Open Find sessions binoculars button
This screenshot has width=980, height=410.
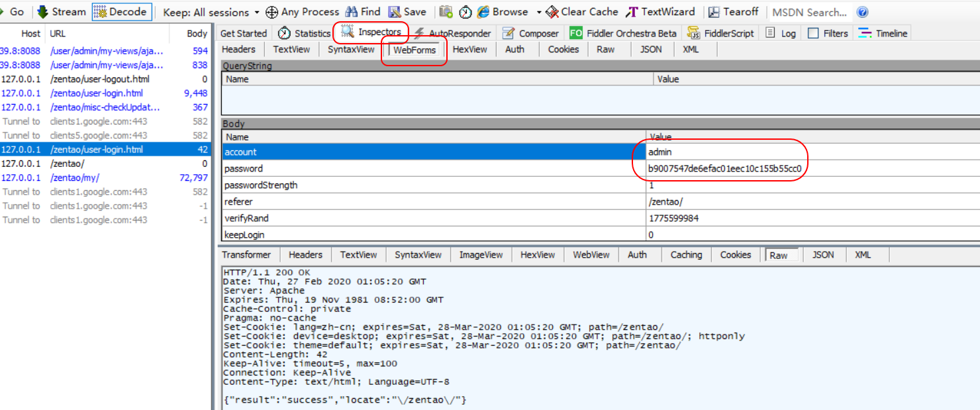pyautogui.click(x=363, y=12)
